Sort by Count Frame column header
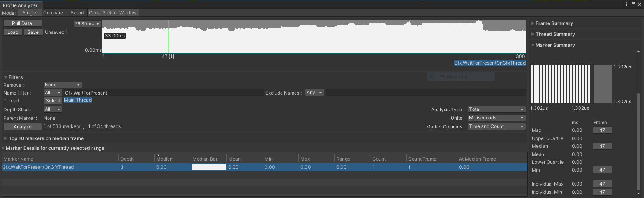Image resolution: width=644 pixels, height=198 pixels. coord(432,159)
